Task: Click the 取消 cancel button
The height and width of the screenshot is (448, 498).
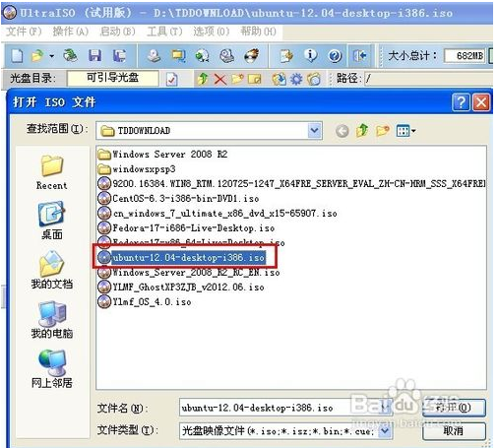Action: pos(454,431)
